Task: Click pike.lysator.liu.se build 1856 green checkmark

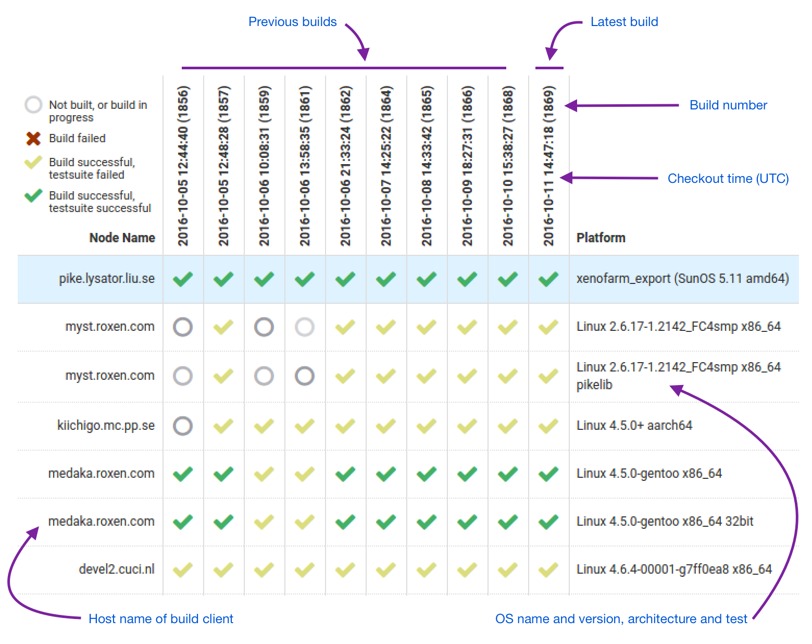Action: [x=183, y=279]
